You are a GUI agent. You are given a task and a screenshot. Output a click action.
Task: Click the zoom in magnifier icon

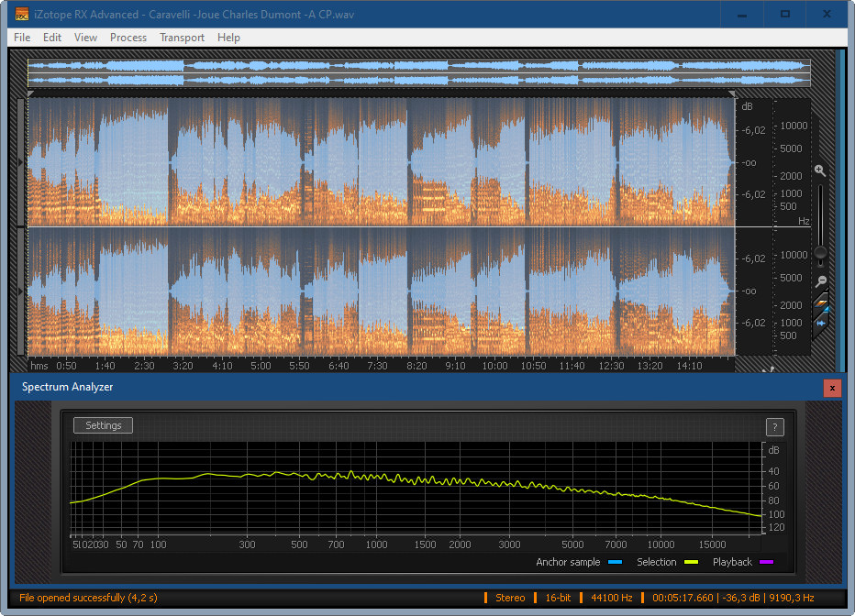click(x=820, y=170)
